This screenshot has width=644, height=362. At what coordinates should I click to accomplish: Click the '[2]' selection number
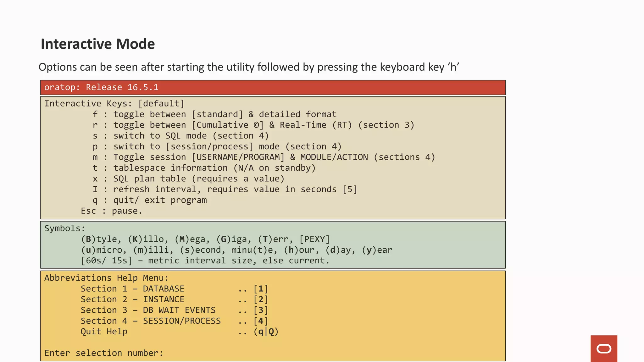(261, 299)
